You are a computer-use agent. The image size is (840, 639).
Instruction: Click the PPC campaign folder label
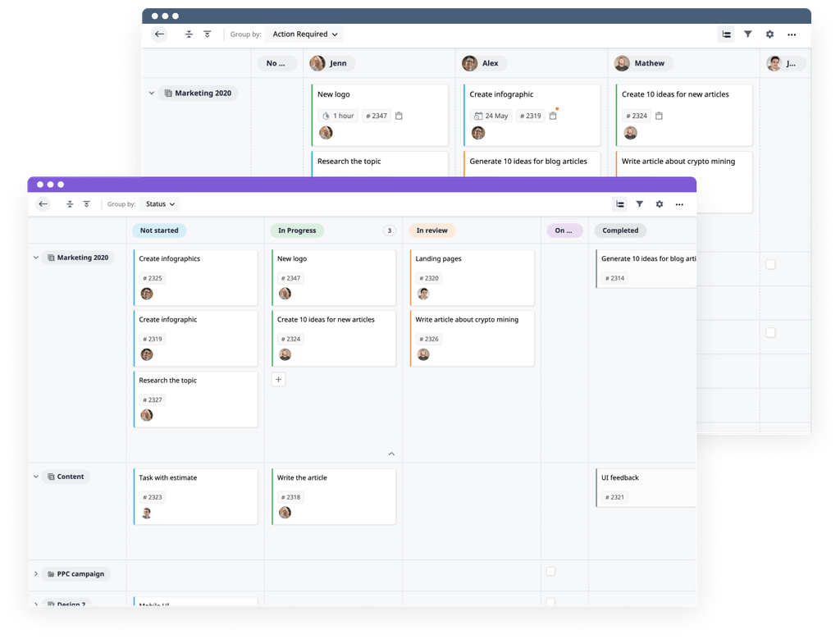click(76, 574)
